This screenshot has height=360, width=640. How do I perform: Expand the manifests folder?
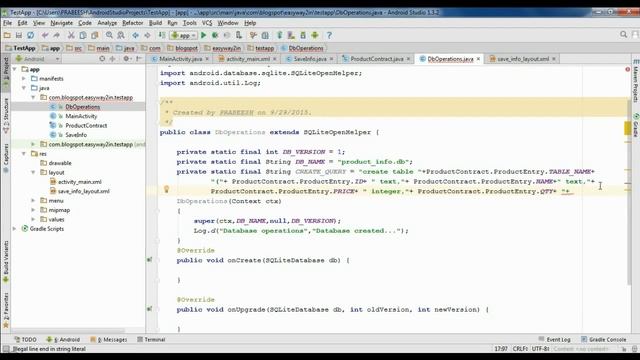(24, 78)
